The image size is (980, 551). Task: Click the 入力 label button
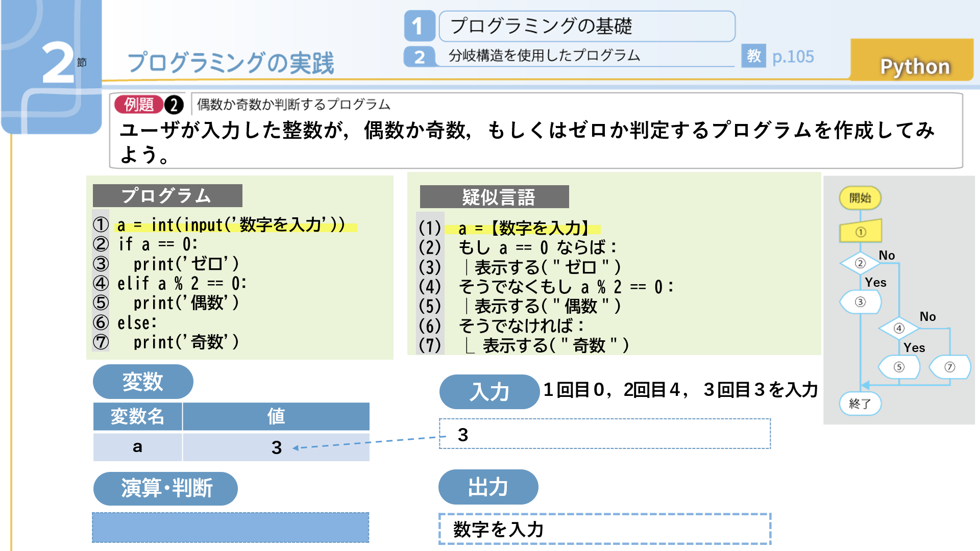489,391
